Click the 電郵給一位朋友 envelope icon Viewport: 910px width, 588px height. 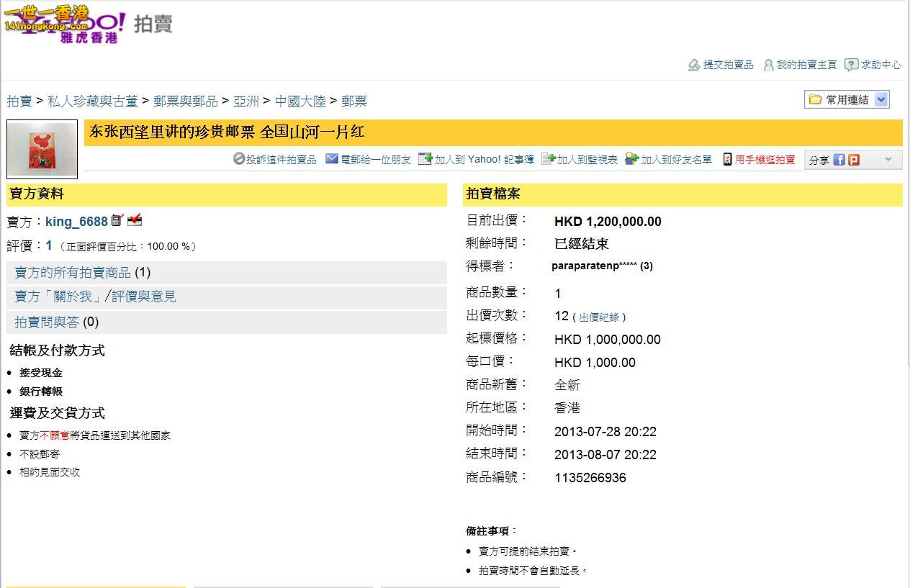pos(332,159)
